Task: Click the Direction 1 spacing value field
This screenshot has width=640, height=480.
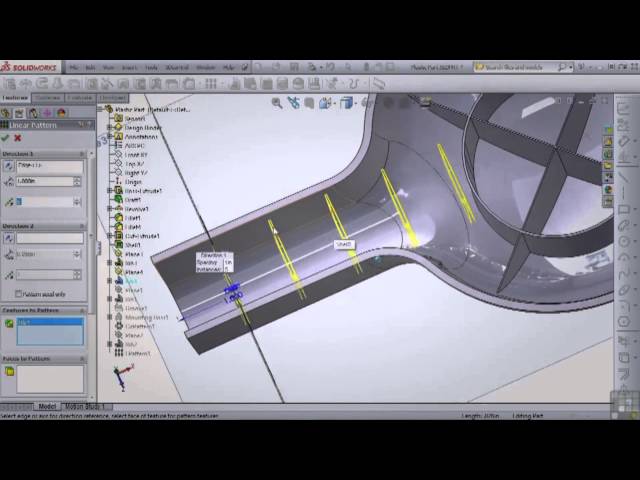Action: [x=44, y=182]
